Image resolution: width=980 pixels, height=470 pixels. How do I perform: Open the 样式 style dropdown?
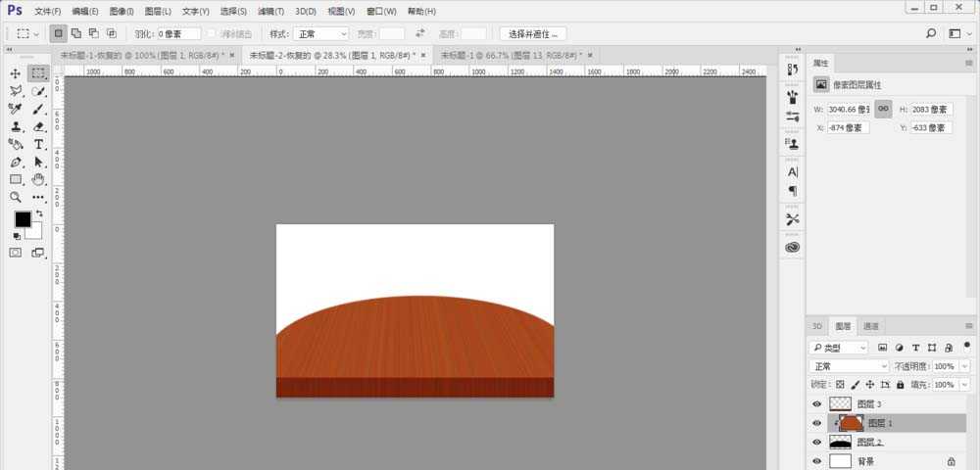(x=321, y=33)
